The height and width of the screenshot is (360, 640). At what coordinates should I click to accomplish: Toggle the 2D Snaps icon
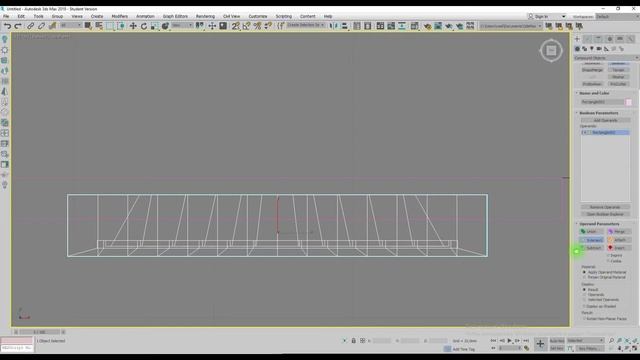pos(236,26)
